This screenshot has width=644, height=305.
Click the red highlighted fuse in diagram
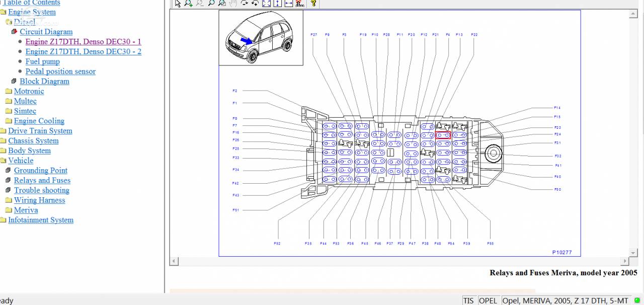[x=443, y=135]
